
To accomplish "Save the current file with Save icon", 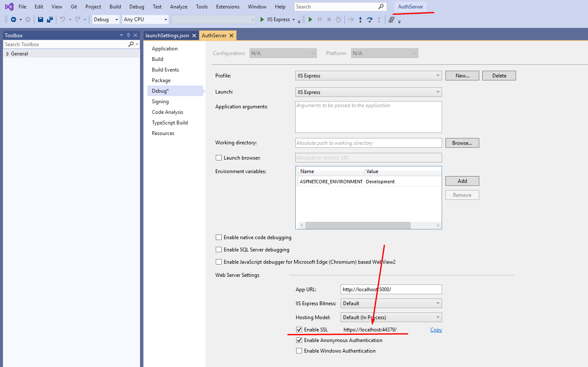I will click(41, 19).
